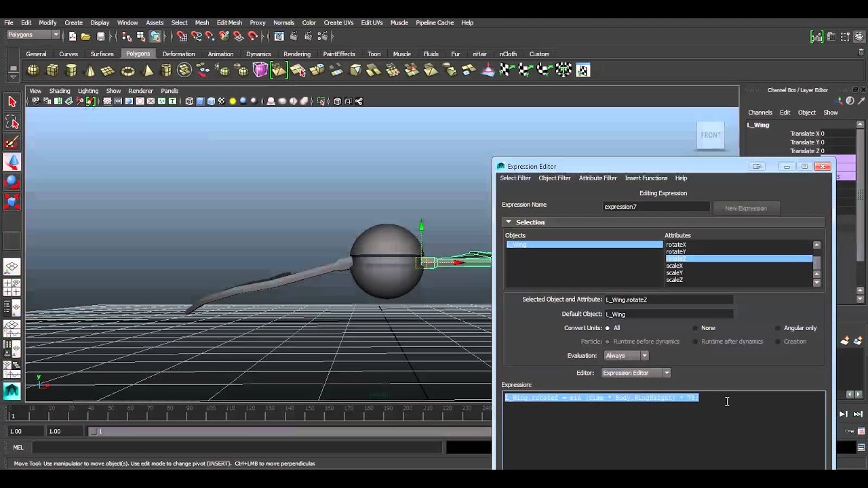Open the Evaluation Always dropdown
868x488 pixels.
point(626,355)
